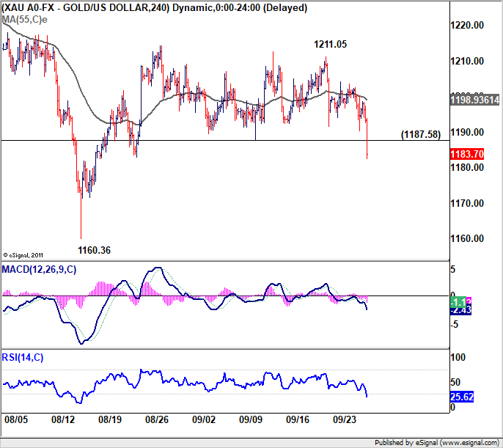Click the eSignal 2011 copyright notice
Viewport: 503px width, 448px height.
23,255
